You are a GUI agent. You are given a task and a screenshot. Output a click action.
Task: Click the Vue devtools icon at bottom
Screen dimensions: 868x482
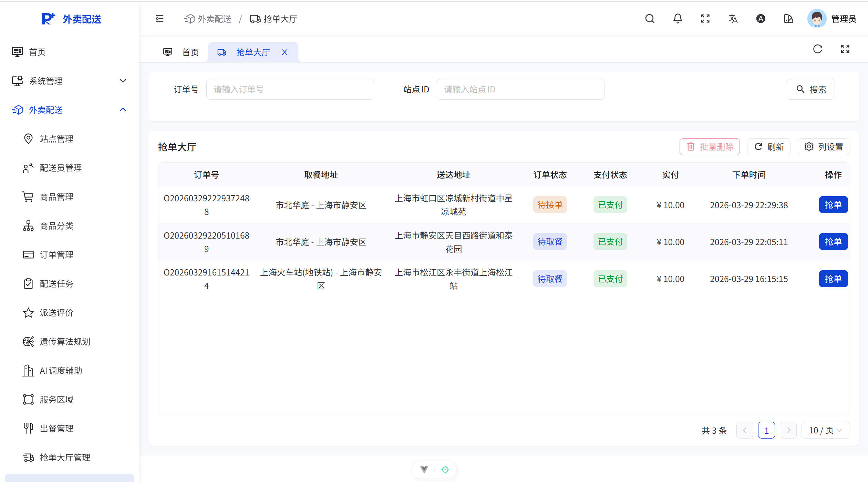[424, 469]
